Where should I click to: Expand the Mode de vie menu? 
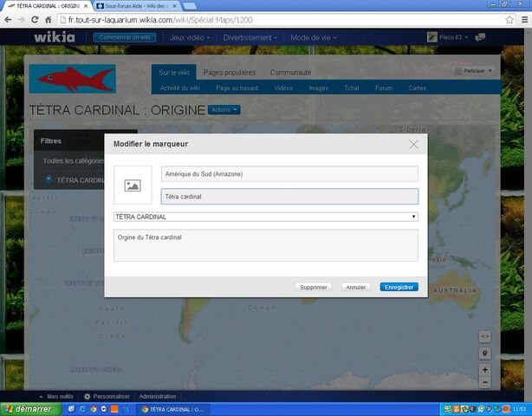(x=313, y=37)
